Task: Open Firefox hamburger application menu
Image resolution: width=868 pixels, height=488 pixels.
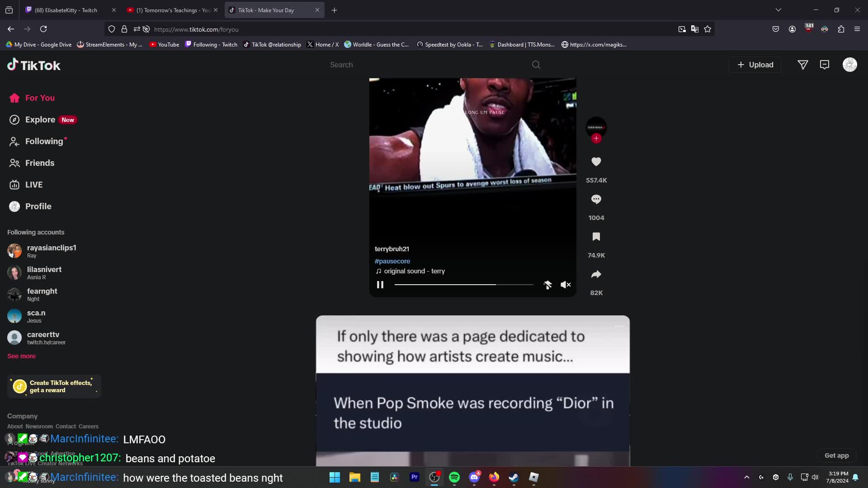Action: 857,29
